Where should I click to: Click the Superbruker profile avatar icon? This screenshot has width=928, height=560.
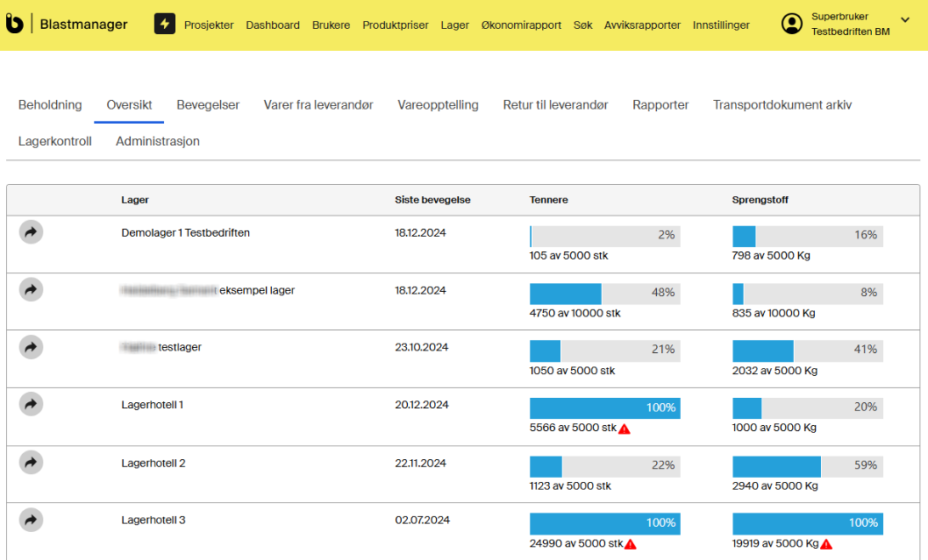(x=792, y=24)
